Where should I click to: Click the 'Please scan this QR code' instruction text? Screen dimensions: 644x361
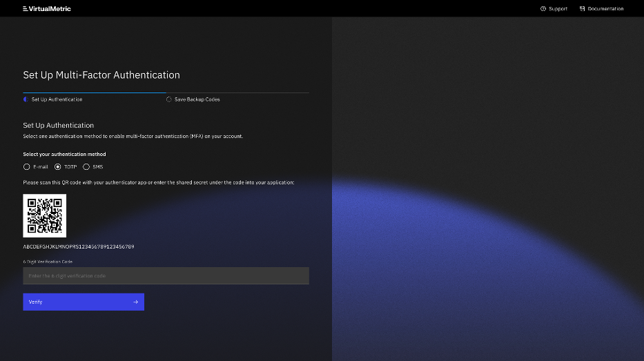tap(159, 182)
